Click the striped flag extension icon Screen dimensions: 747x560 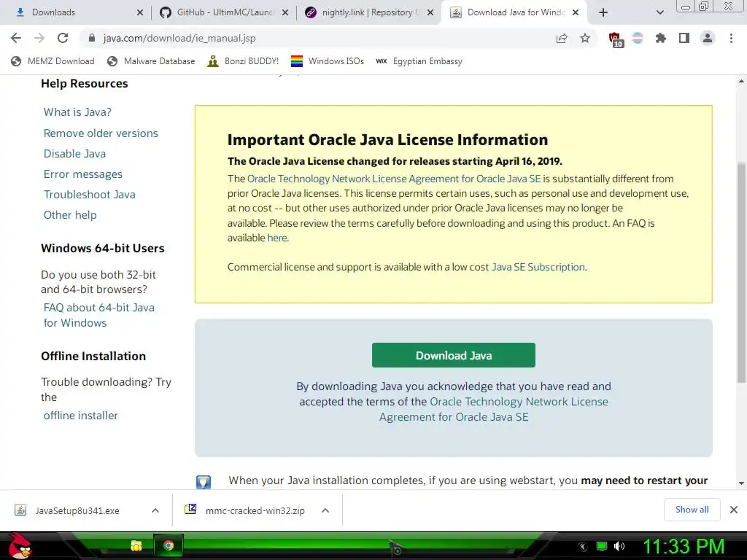pyautogui.click(x=638, y=38)
